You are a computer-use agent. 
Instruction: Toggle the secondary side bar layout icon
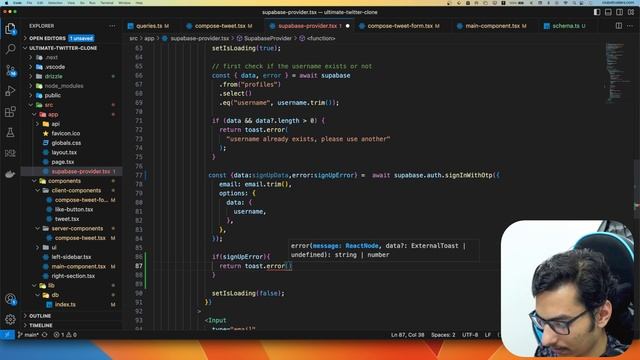[619, 12]
